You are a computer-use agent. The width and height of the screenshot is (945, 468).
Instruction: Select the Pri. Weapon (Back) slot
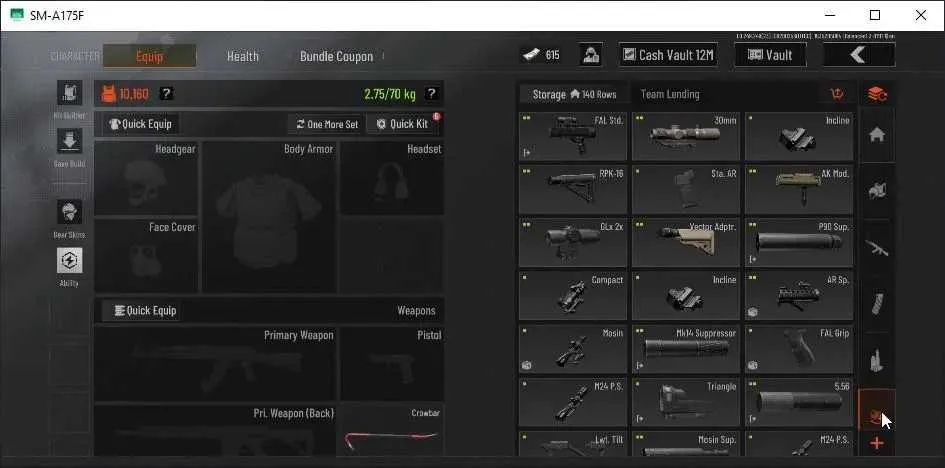(215, 430)
